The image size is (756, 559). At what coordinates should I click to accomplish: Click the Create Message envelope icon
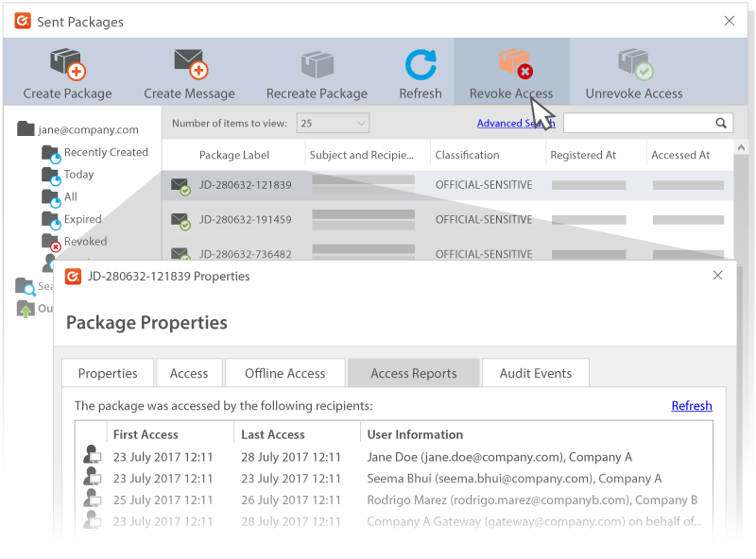(191, 63)
